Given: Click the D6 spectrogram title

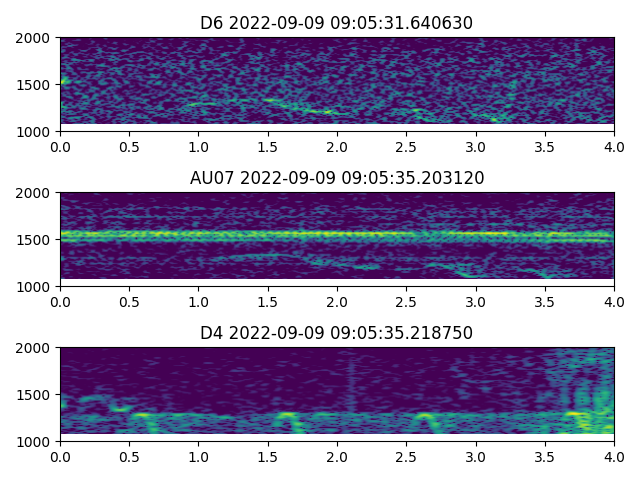Looking at the screenshot, I should 337,23.
